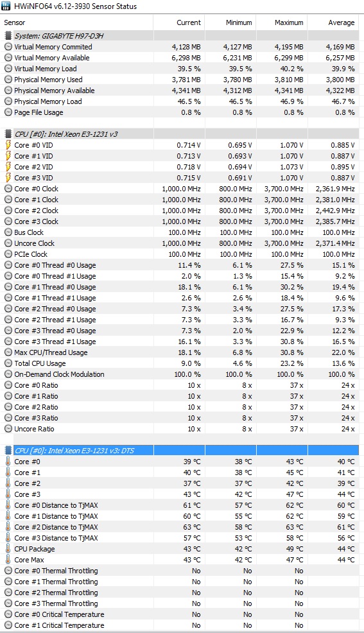Image resolution: width=364 pixels, height=633 pixels.
Task: Click the clock icon beside Bus Clock
Action: point(8,232)
